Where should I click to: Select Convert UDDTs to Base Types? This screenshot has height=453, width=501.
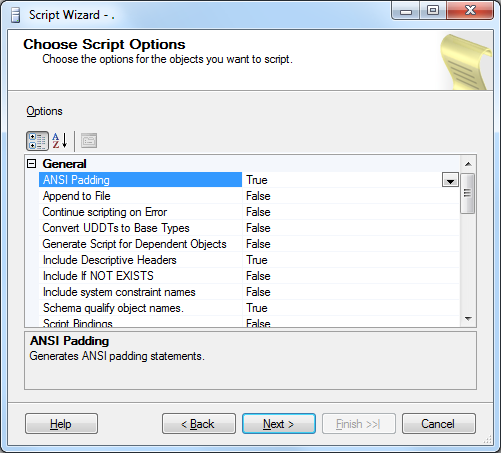140,228
